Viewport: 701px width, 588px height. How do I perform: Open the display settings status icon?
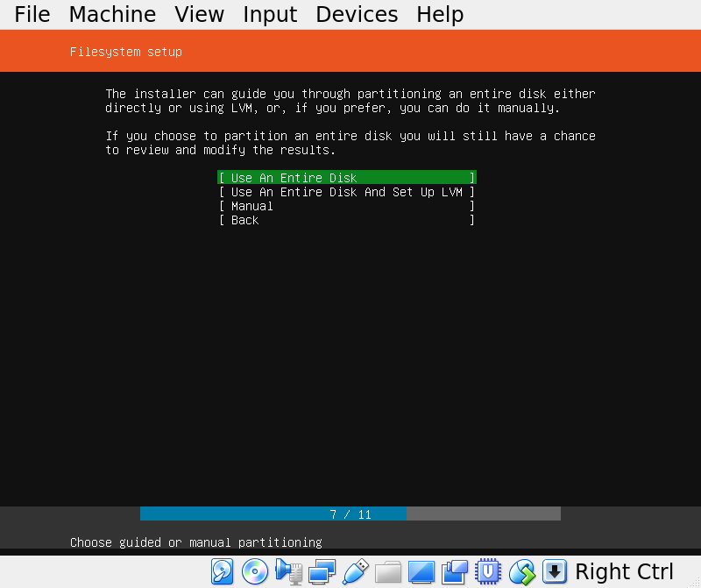click(421, 571)
